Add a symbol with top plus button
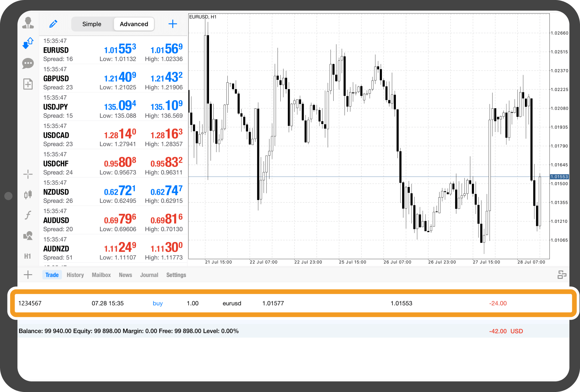This screenshot has height=392, width=580. (x=173, y=24)
